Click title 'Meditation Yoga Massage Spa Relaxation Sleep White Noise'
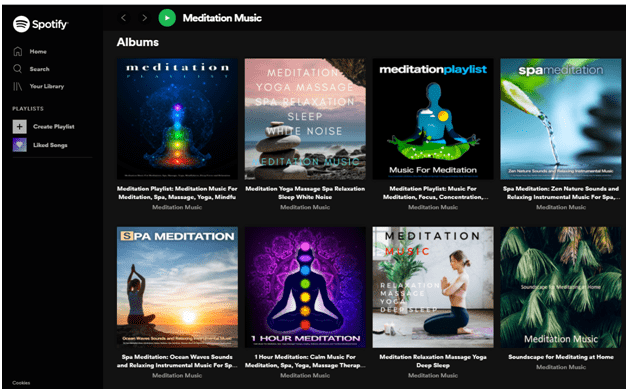 click(305, 193)
